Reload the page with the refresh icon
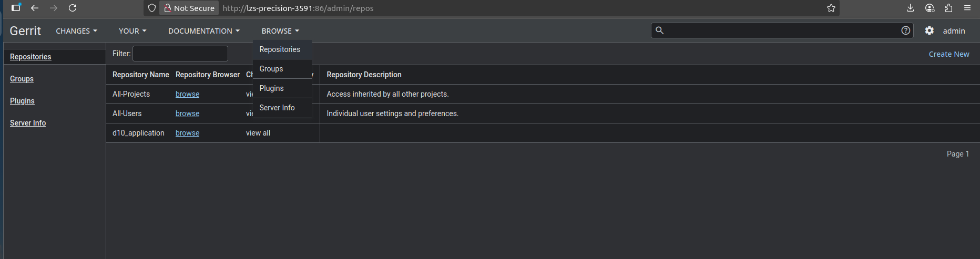This screenshot has width=980, height=259. click(x=73, y=8)
